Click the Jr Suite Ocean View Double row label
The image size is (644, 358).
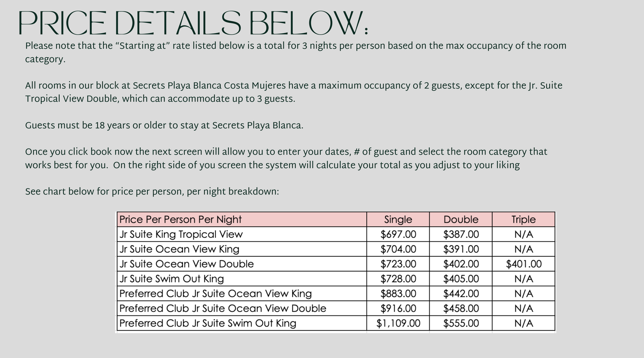tap(186, 264)
